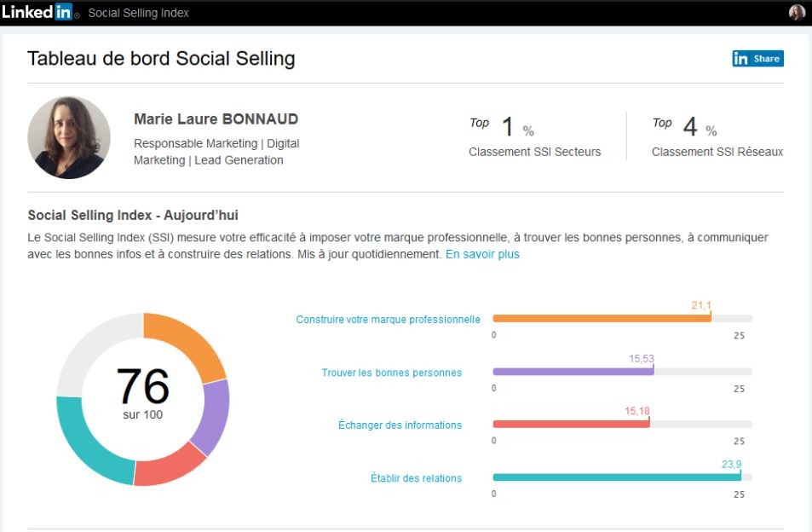The image size is (812, 532).
Task: Click the 'Social Selling Index - Aujourd'hui' heading
Action: pos(133,215)
